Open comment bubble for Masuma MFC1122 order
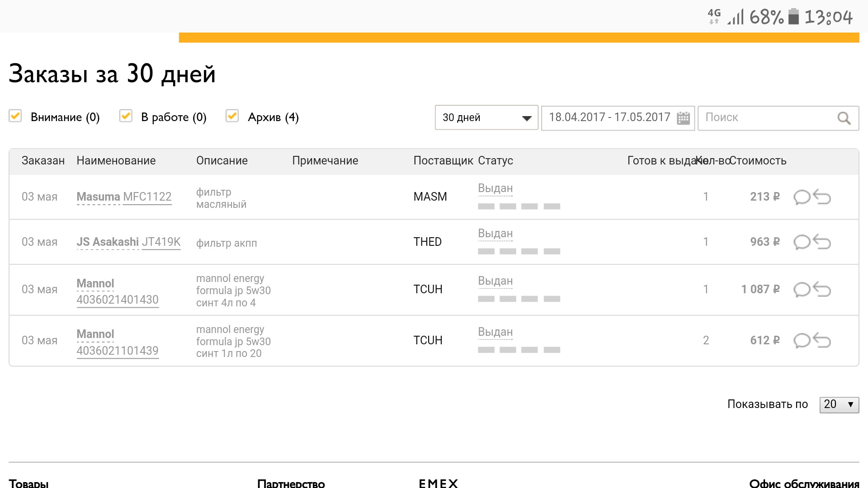 pyautogui.click(x=802, y=197)
